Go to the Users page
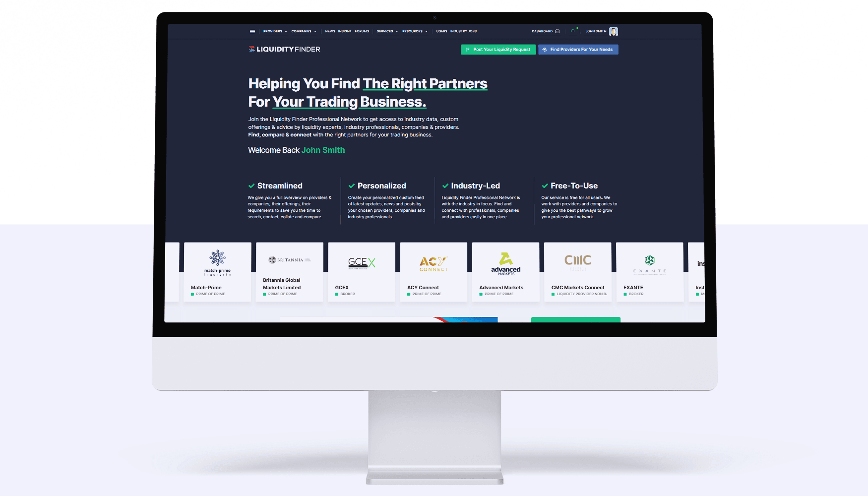This screenshot has width=868, height=496. [x=442, y=31]
